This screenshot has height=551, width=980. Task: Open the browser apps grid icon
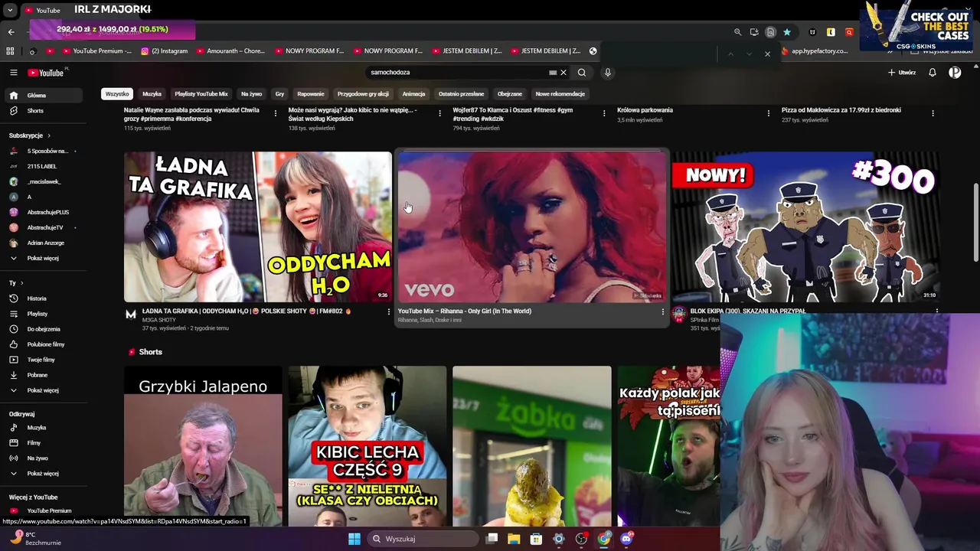pos(10,51)
